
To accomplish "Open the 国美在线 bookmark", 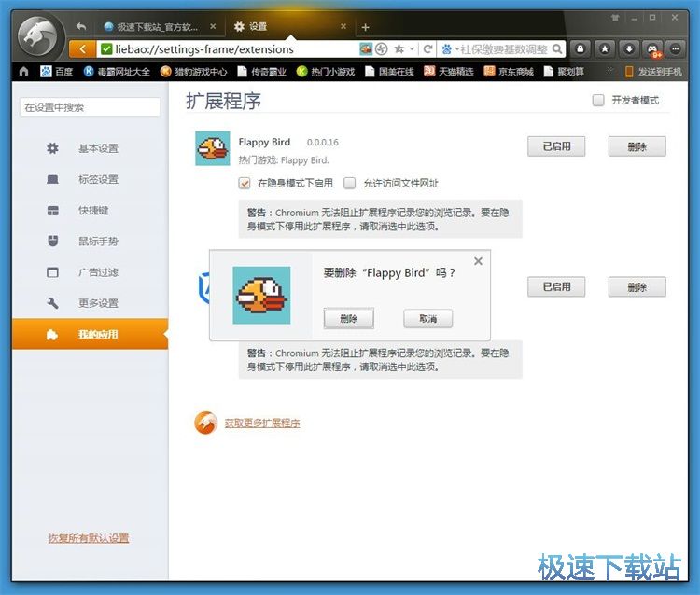I will 389,72.
